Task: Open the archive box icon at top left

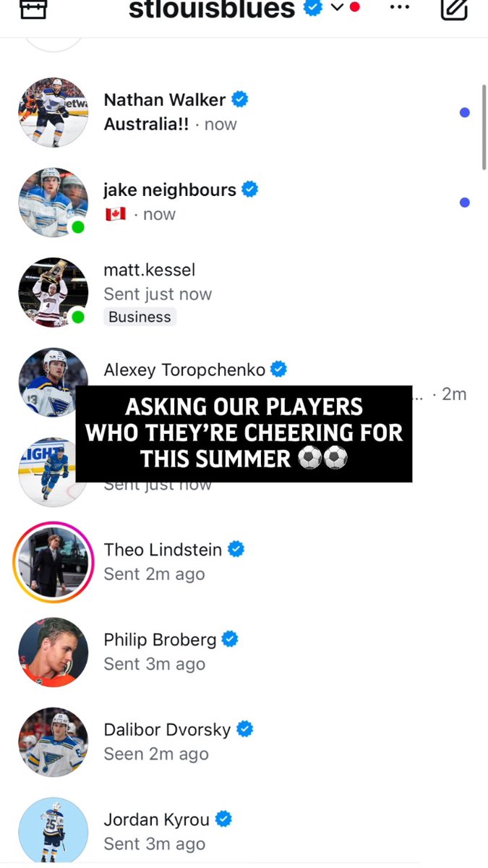Action: point(33,8)
